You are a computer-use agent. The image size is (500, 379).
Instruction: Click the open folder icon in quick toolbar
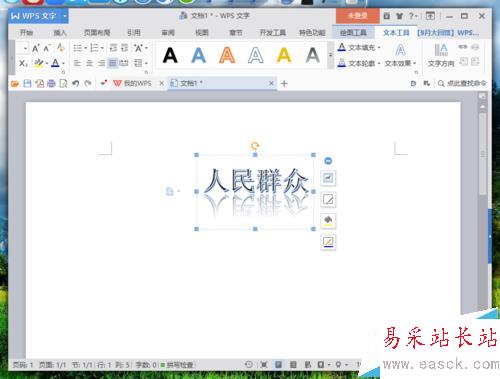[x=15, y=83]
